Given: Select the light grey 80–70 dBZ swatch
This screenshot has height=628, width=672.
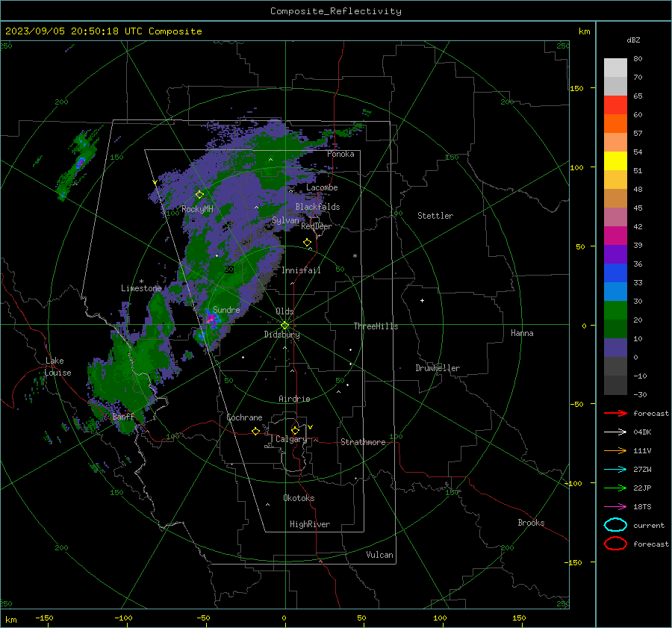Looking at the screenshot, I should tap(615, 68).
